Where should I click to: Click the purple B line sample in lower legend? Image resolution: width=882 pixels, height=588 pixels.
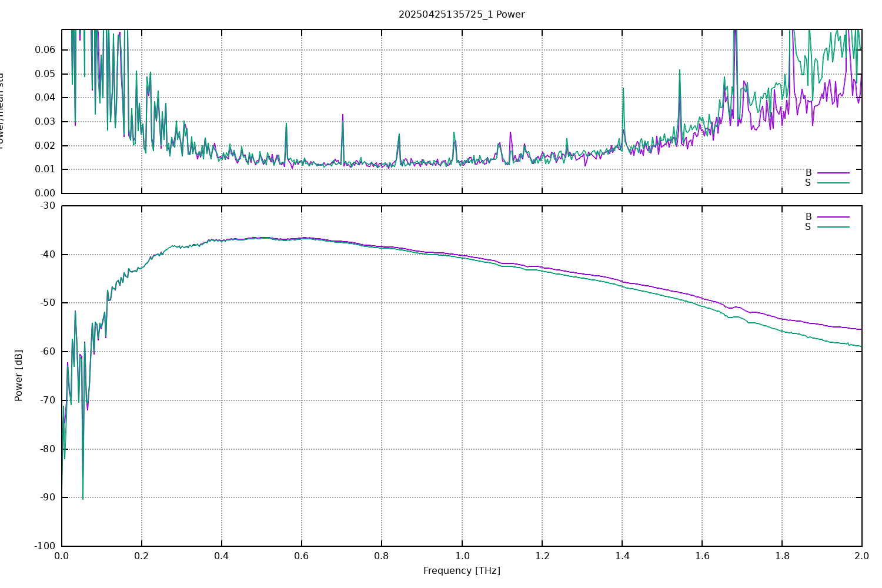coord(833,217)
